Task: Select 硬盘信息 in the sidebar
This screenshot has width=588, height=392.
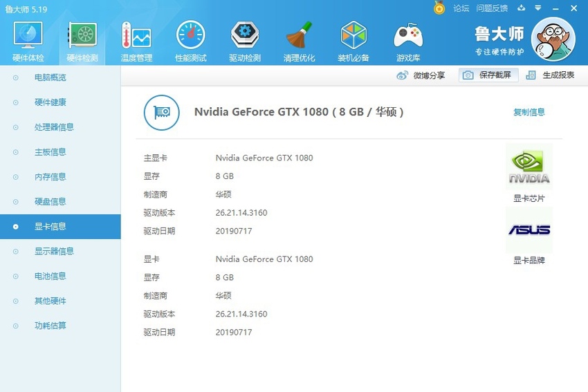Action: (60, 202)
